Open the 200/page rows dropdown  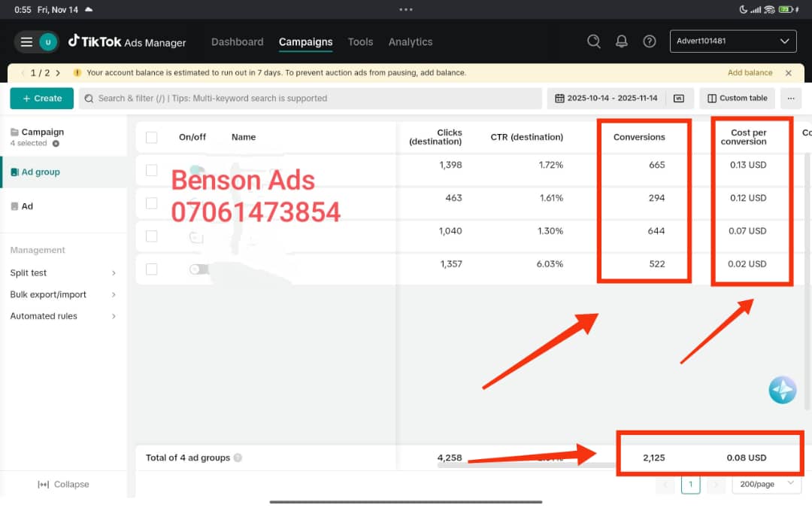[x=766, y=484]
